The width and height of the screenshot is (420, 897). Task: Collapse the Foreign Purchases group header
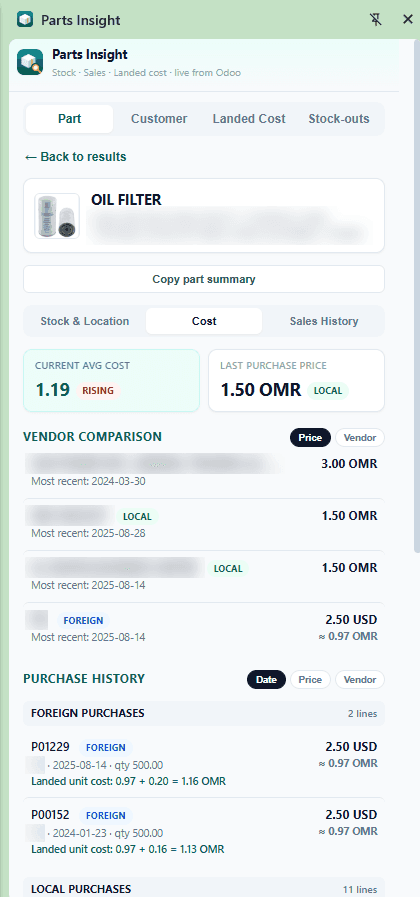(204, 713)
